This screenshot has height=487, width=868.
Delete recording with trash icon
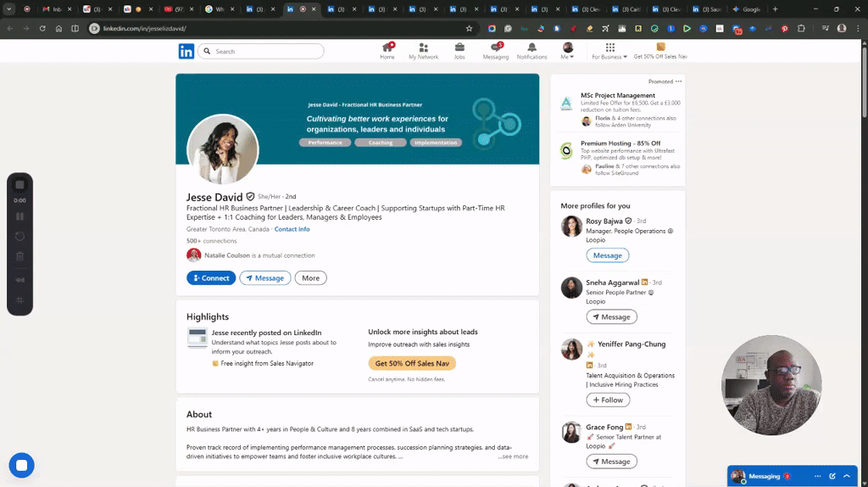20,256
